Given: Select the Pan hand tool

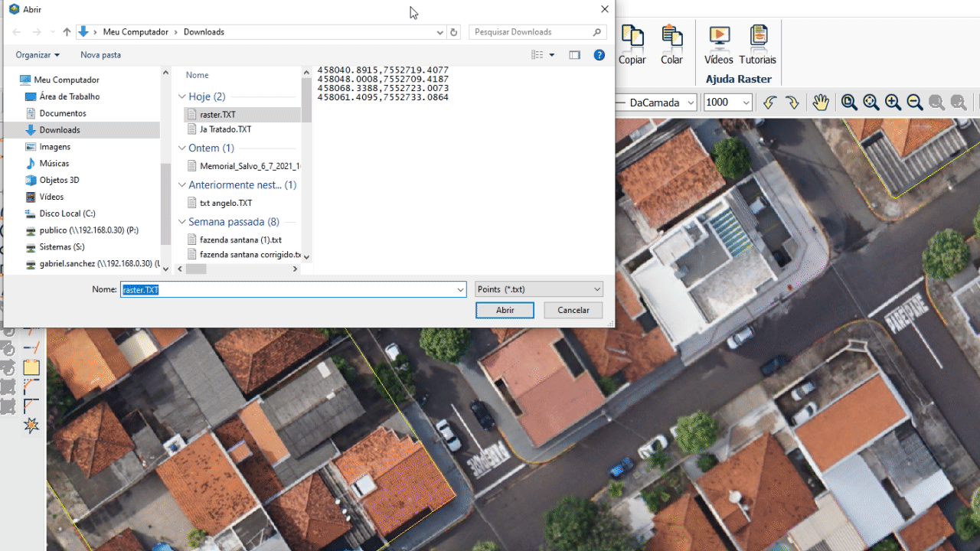Looking at the screenshot, I should pos(821,102).
